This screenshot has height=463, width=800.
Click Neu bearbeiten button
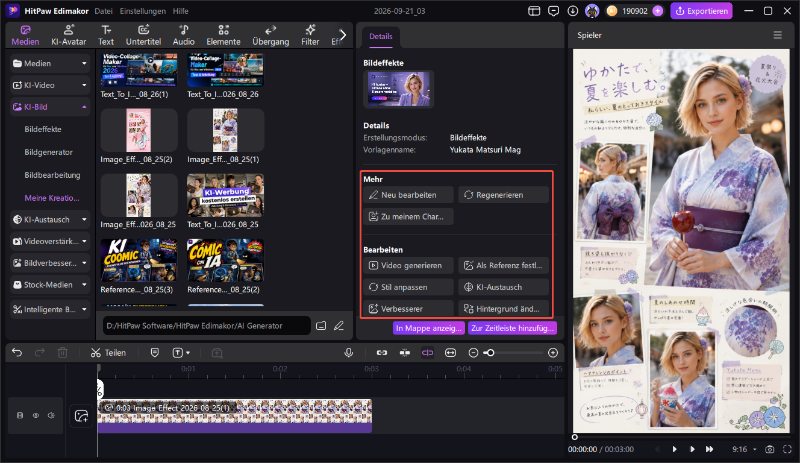coord(408,195)
